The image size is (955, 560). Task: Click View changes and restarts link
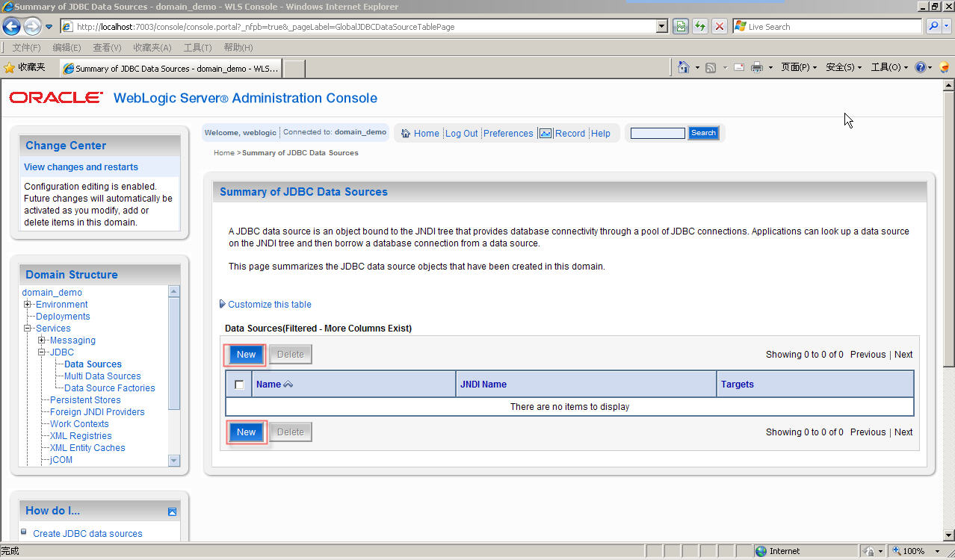pos(81,167)
